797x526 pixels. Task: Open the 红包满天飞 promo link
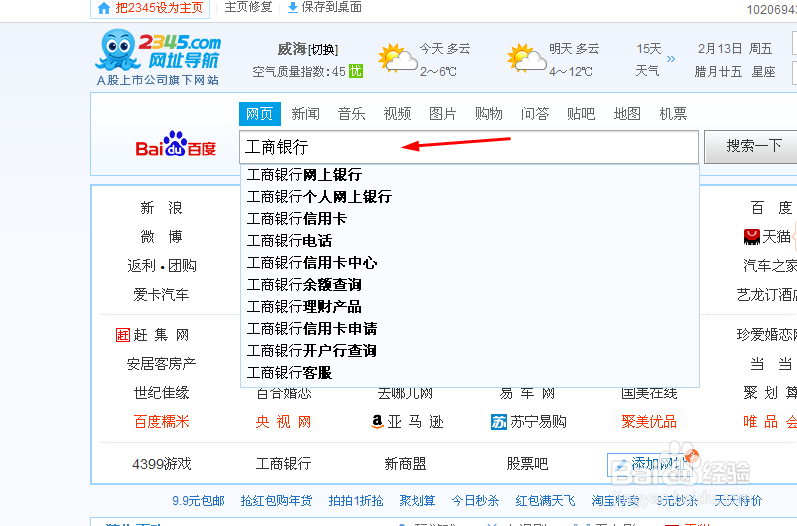(545, 501)
